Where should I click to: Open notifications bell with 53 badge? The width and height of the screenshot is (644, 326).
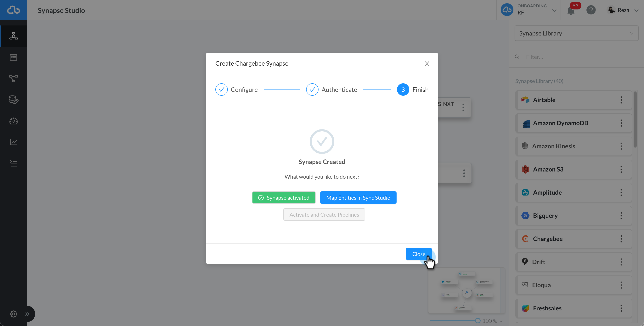click(571, 10)
